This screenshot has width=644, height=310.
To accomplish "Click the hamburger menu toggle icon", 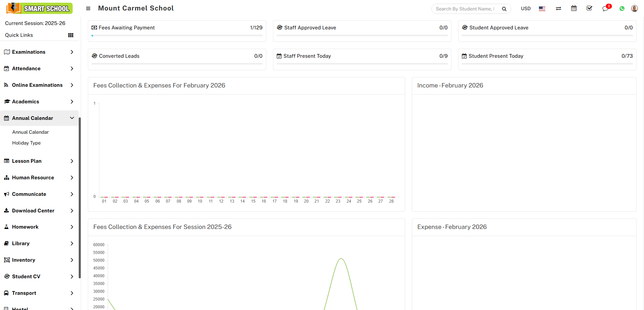I will [x=88, y=8].
